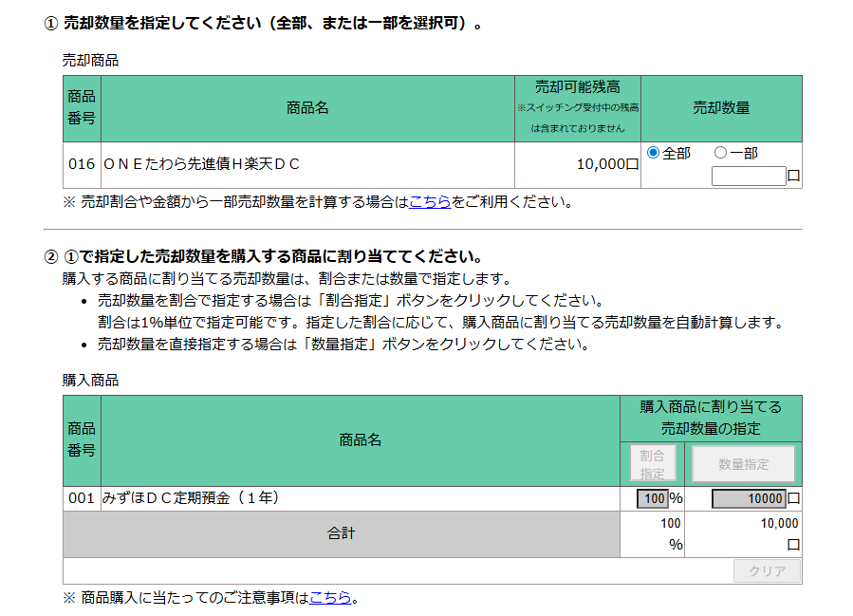Screen dimensions: 853x616
Task: Click product number 001 cell
Action: pos(82,497)
